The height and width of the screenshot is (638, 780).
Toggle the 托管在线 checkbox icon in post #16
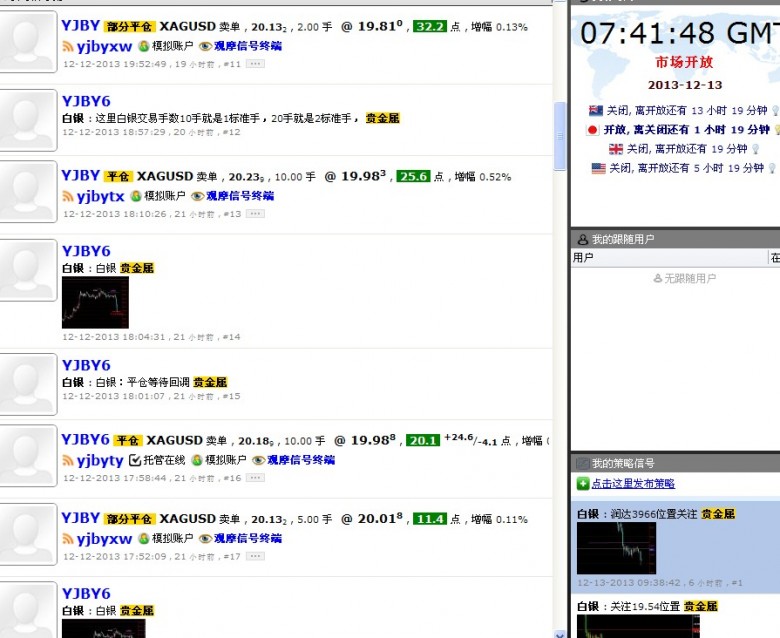click(135, 461)
